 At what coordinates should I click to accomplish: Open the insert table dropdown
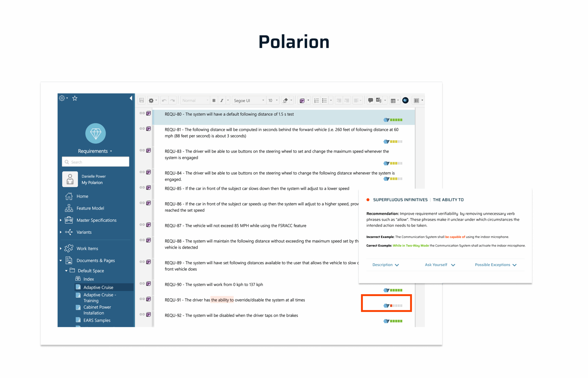(x=395, y=100)
